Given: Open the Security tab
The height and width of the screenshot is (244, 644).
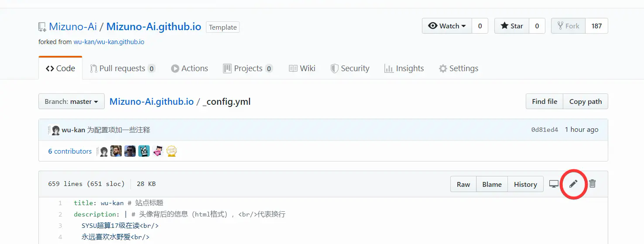Looking at the screenshot, I should [x=350, y=69].
